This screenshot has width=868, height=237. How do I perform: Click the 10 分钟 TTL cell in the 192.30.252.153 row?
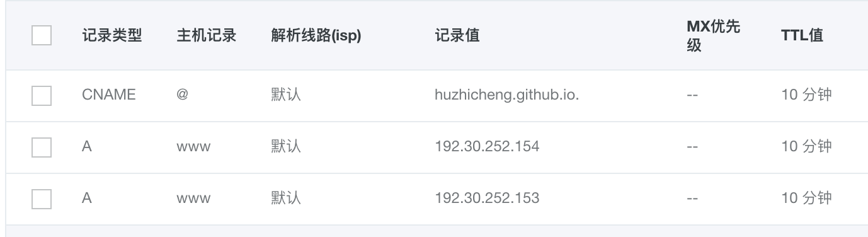click(x=806, y=199)
